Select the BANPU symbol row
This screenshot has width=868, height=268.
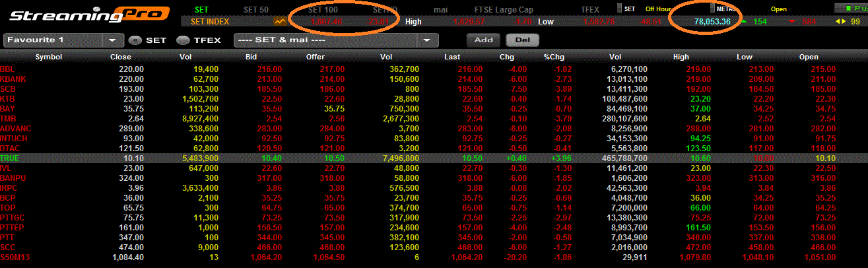click(434, 178)
